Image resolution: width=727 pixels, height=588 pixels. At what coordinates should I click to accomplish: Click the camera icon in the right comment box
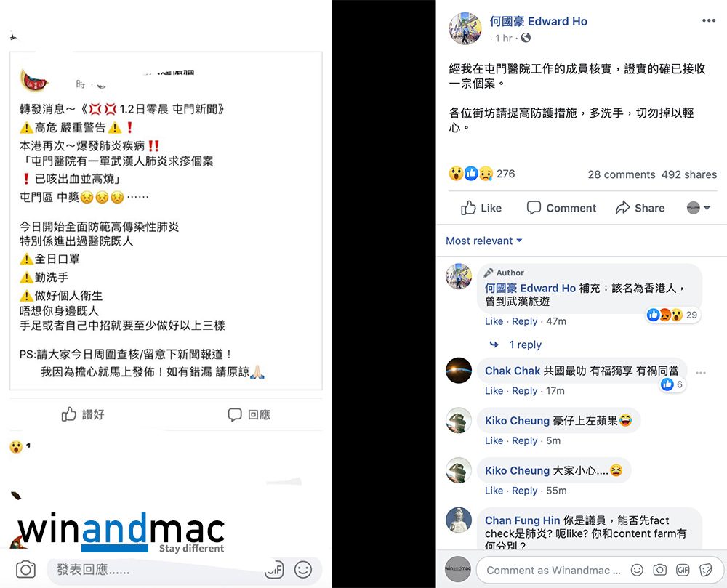(x=660, y=571)
